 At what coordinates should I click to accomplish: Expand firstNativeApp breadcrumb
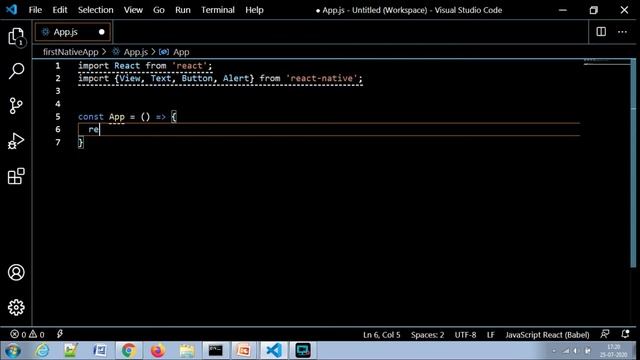point(71,52)
